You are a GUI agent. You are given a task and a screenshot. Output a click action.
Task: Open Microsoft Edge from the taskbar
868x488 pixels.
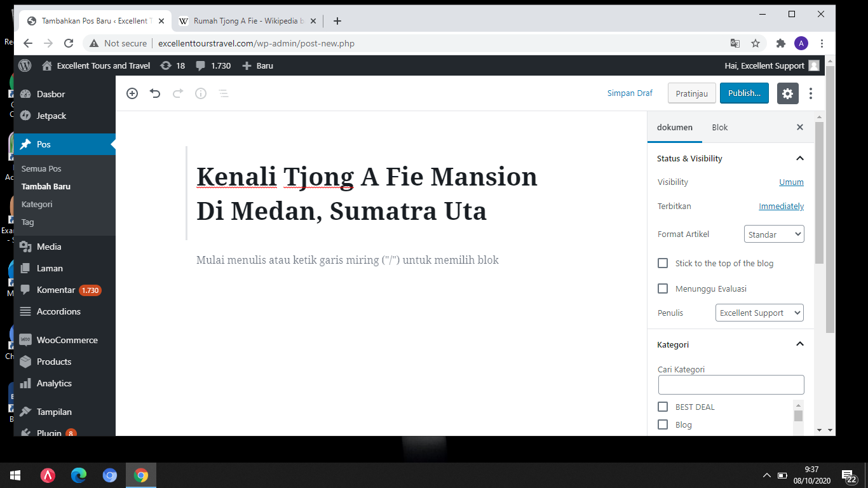(x=79, y=475)
